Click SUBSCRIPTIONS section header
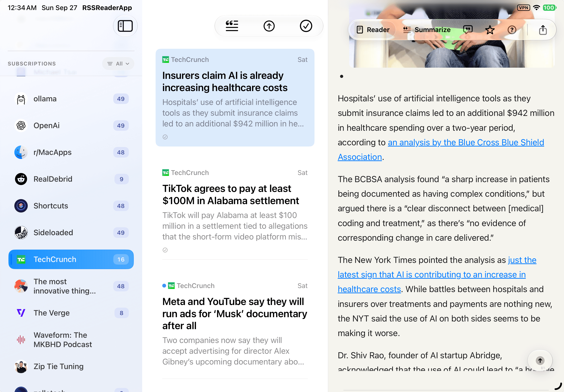The width and height of the screenshot is (564, 392). (x=32, y=64)
